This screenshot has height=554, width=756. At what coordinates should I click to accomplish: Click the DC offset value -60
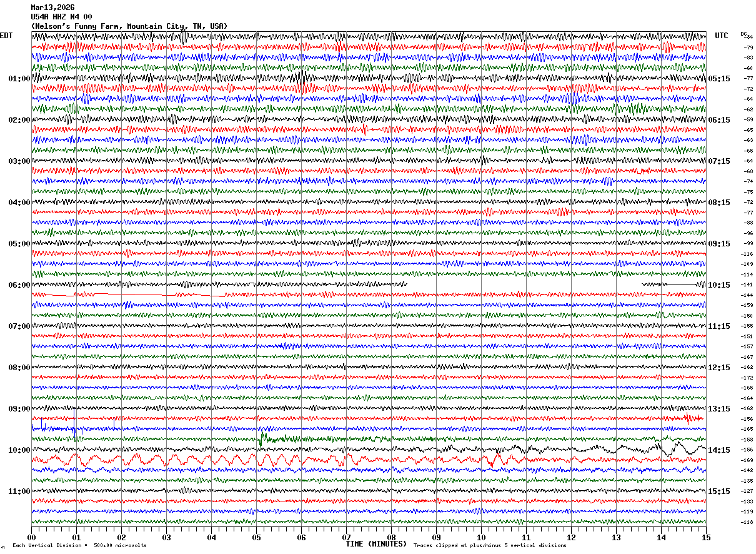coord(749,68)
